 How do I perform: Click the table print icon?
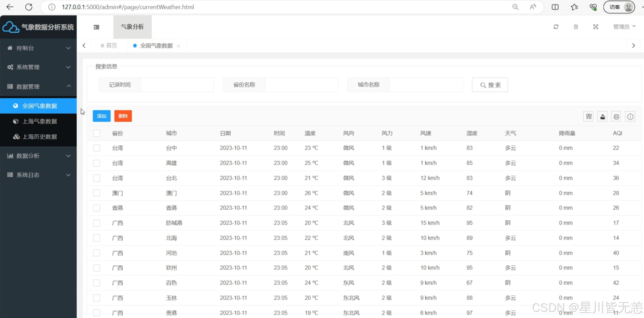tap(616, 117)
